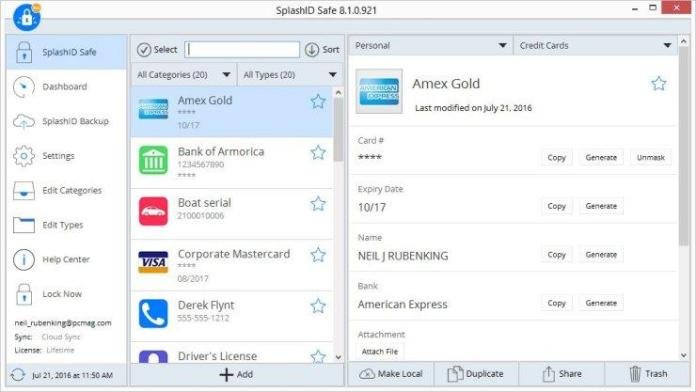Move record to Trash
The image size is (696, 392).
[648, 374]
